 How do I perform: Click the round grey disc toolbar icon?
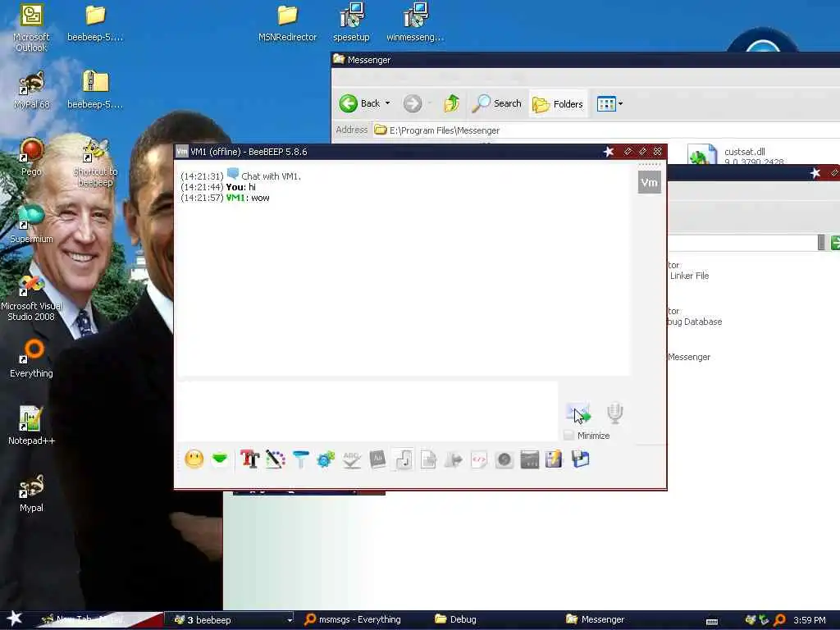[x=504, y=459]
